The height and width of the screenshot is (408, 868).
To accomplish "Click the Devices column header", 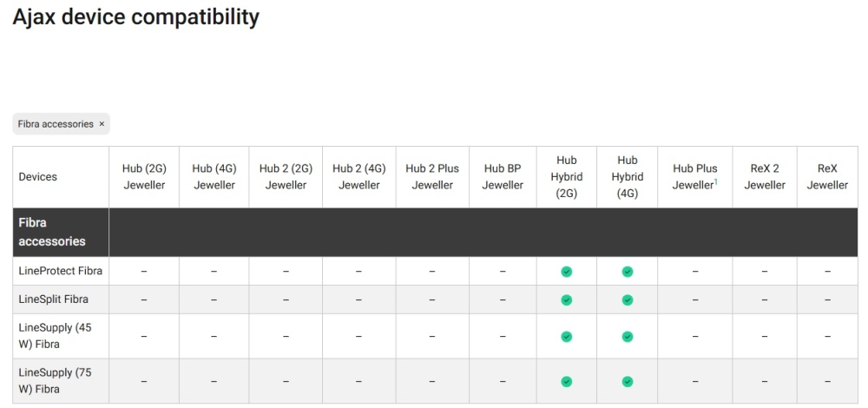I will [x=37, y=177].
